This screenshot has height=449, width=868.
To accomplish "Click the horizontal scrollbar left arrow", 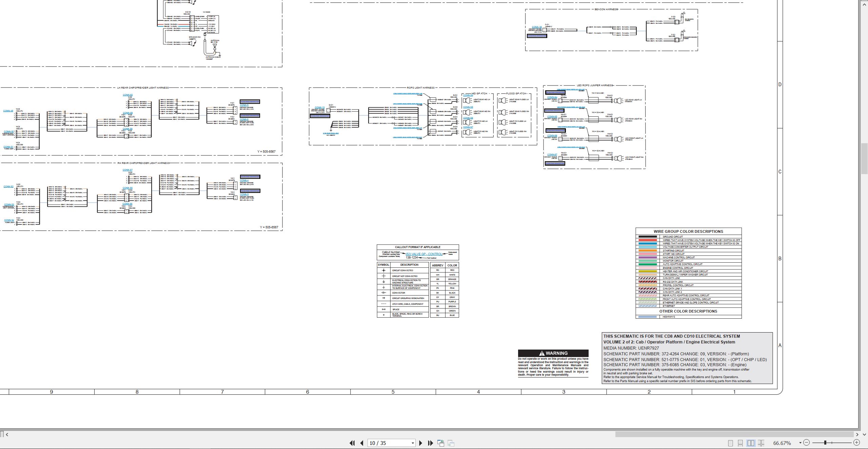I will tap(7, 434).
